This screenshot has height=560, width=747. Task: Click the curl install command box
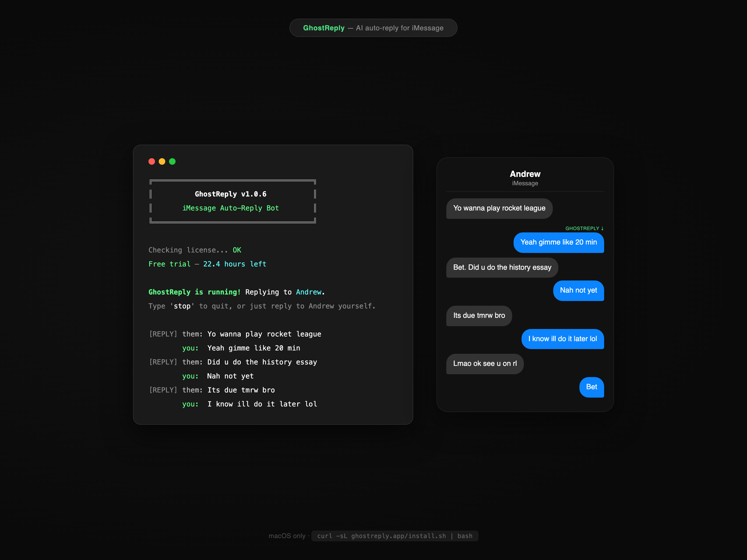(x=395, y=536)
